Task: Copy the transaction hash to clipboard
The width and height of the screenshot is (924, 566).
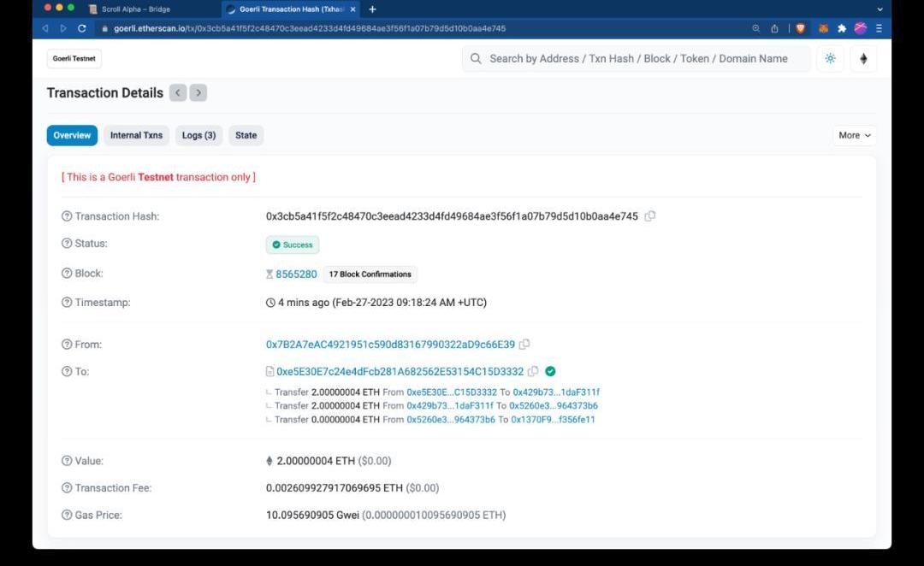Action: [650, 216]
